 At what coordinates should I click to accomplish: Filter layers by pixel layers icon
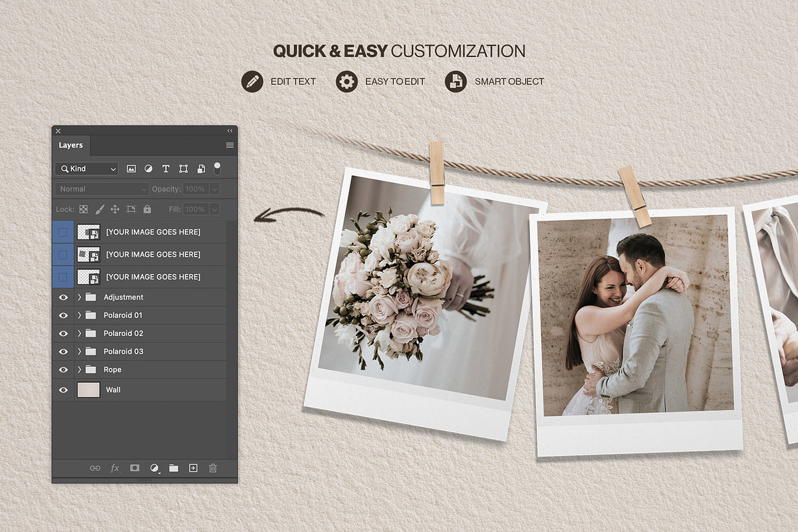point(131,169)
